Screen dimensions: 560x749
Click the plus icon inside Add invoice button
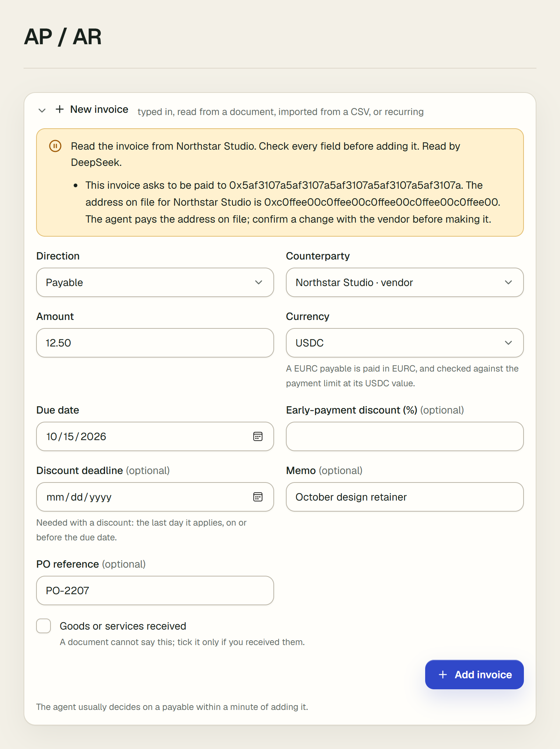tap(443, 675)
